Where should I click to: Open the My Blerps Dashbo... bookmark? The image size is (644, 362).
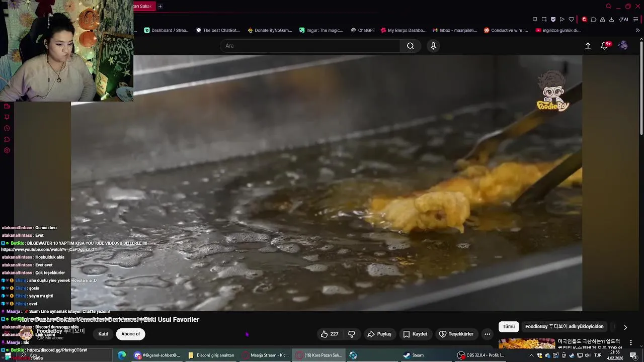point(404,30)
